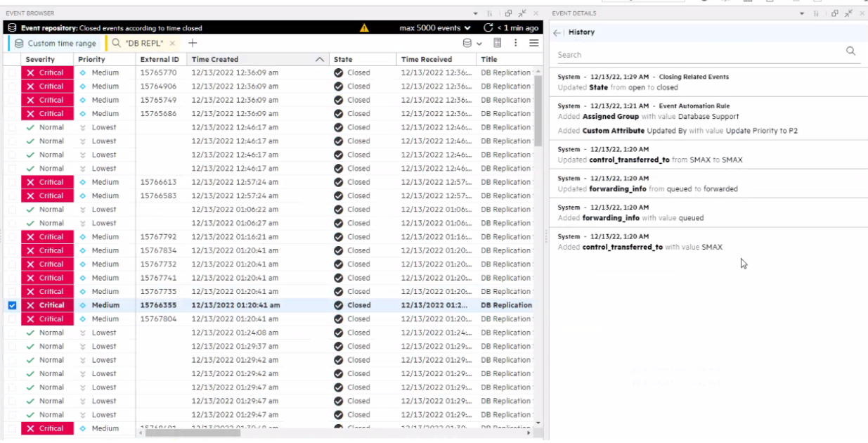The image size is (868, 443).
Task: Open the hamburger menu in Event Browser
Action: click(x=533, y=43)
